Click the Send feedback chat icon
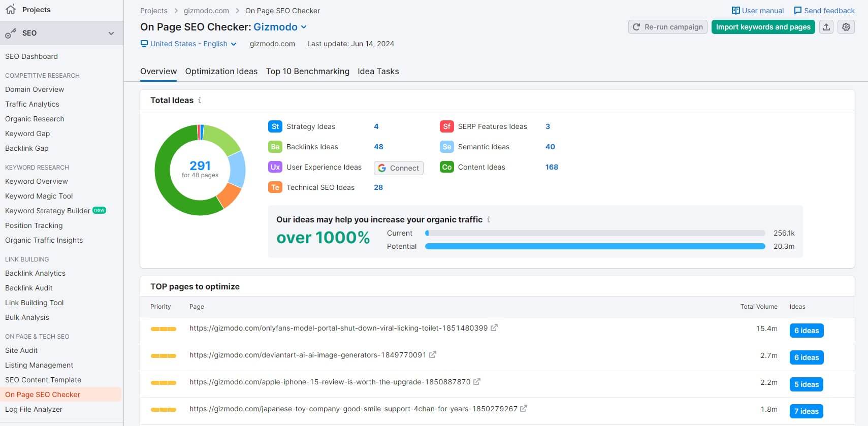The image size is (868, 426). 798,11
